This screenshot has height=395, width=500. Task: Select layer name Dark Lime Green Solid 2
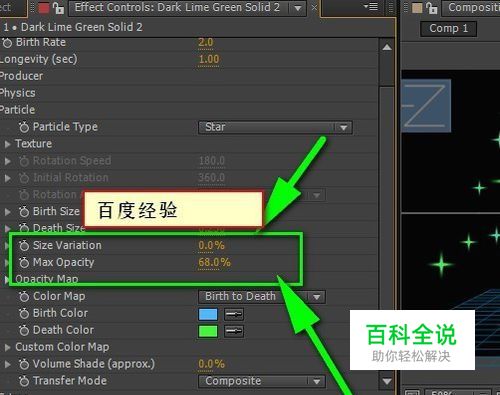click(x=82, y=27)
